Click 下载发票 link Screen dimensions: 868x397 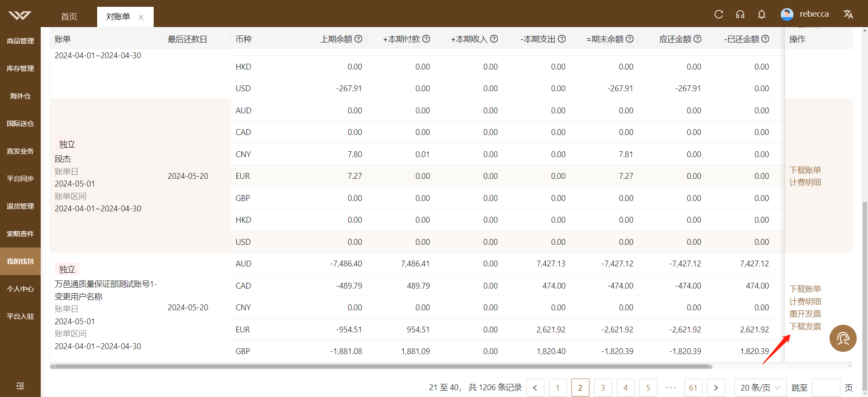click(x=805, y=327)
